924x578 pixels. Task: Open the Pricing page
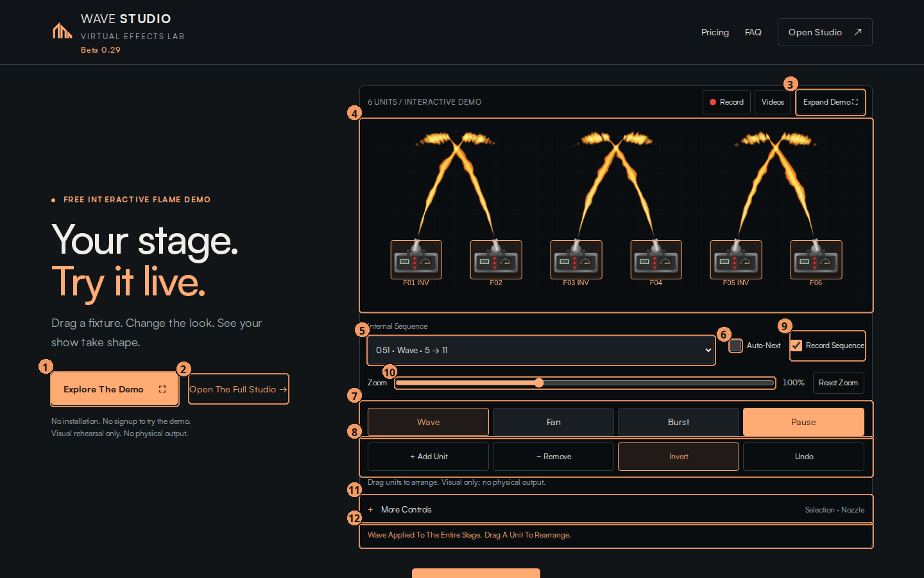[715, 32]
